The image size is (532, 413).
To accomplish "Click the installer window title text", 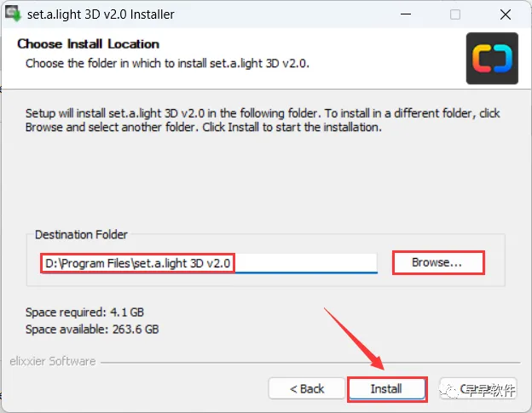I will (101, 14).
